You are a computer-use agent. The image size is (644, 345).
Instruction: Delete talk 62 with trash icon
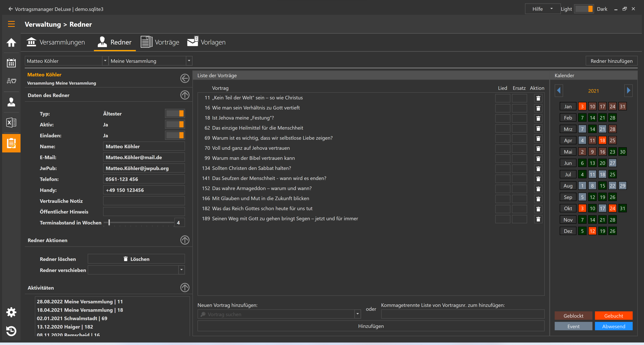pyautogui.click(x=538, y=128)
